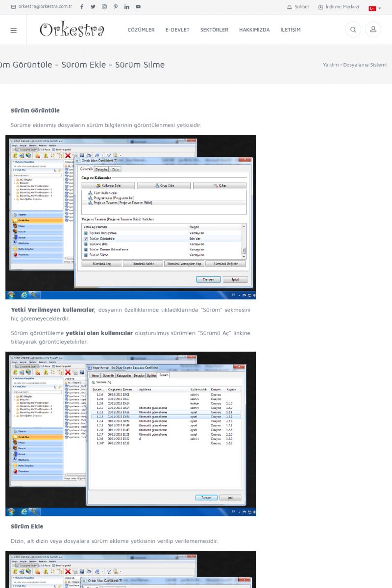Toggle the Bilgileri Değiştirme permission checkbox

[86, 233]
